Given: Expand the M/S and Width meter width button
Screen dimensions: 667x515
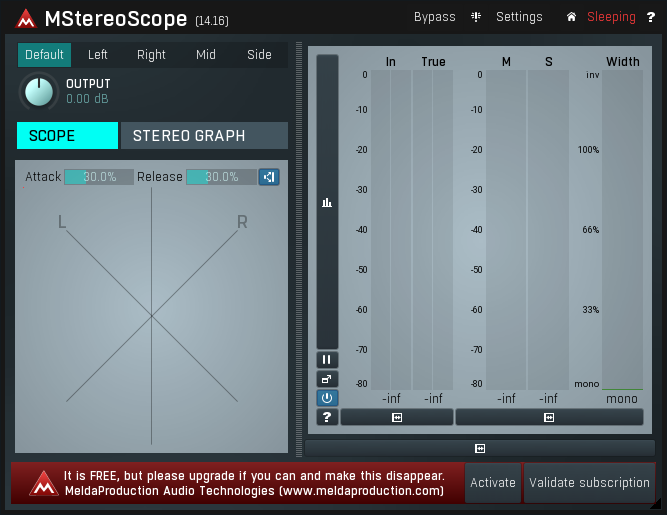Looking at the screenshot, I should coord(549,417).
